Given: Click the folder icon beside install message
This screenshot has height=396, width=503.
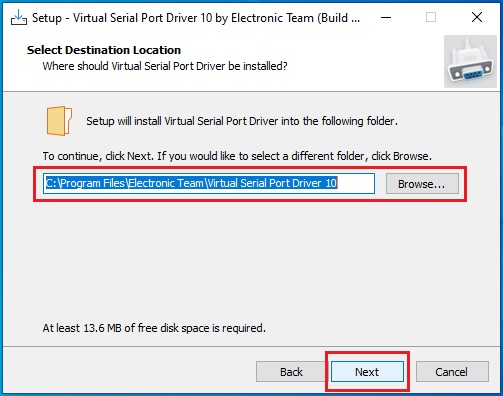Looking at the screenshot, I should click(59, 121).
